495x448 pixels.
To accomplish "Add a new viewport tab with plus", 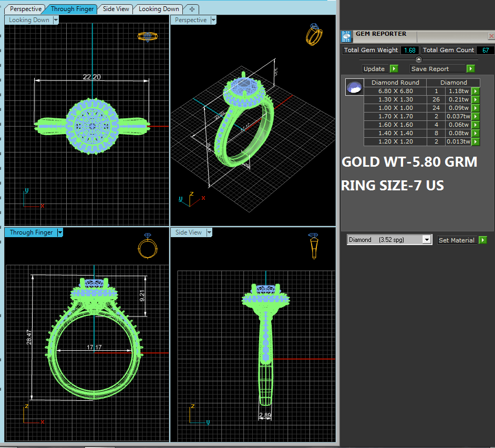I will pyautogui.click(x=192, y=9).
